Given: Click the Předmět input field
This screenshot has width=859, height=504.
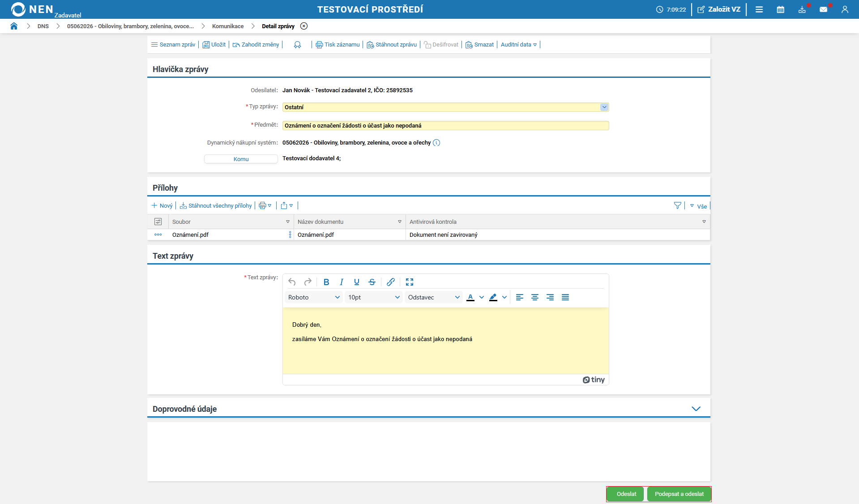Looking at the screenshot, I should 445,125.
